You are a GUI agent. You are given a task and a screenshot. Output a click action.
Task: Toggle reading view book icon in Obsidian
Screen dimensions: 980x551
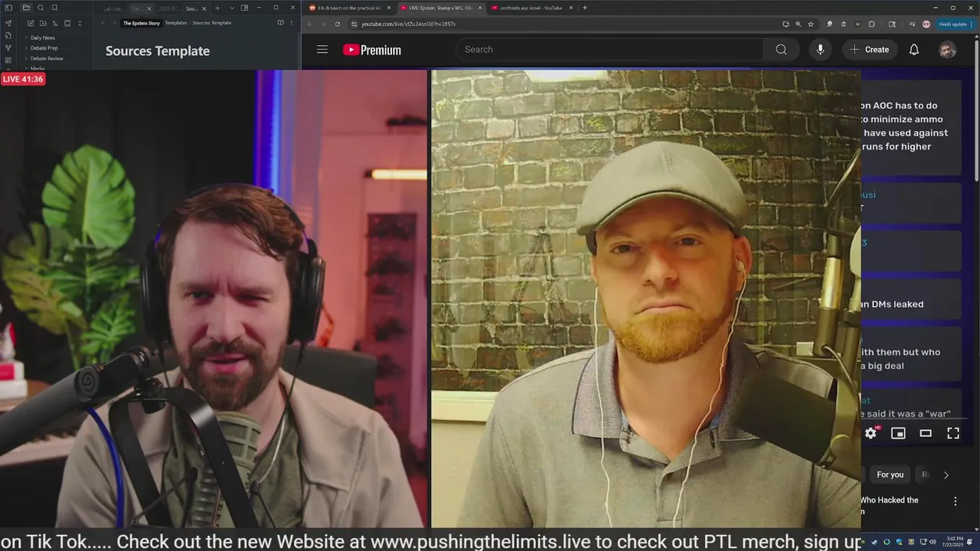click(x=280, y=23)
